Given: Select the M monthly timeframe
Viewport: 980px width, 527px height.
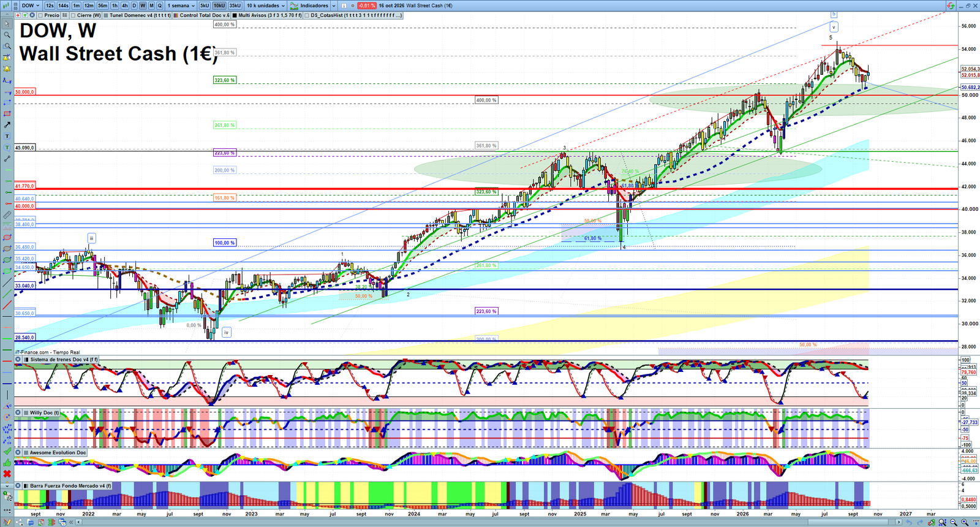Looking at the screenshot, I should pos(151,6).
